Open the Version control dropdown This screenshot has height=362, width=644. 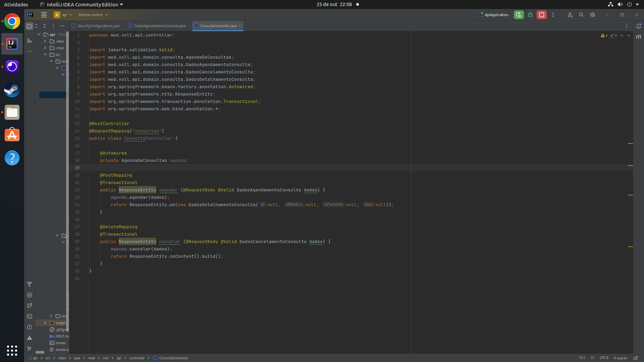pos(93,15)
